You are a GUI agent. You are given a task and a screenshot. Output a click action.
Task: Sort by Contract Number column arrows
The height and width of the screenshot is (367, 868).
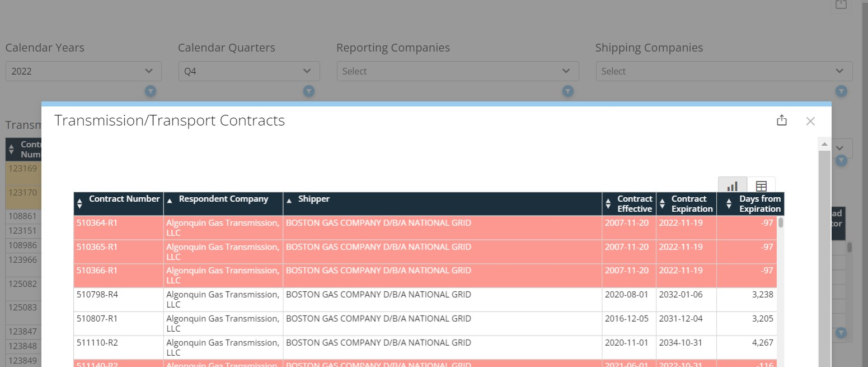(79, 203)
